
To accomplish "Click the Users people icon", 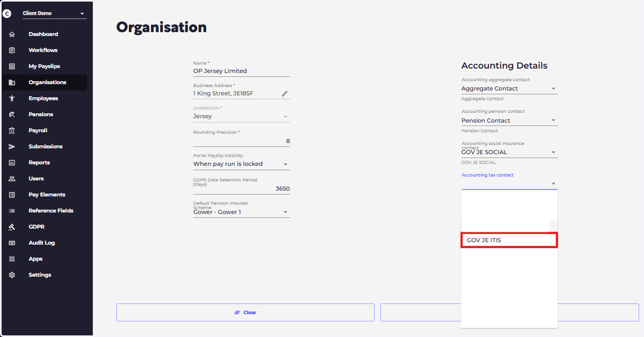I will [x=12, y=179].
